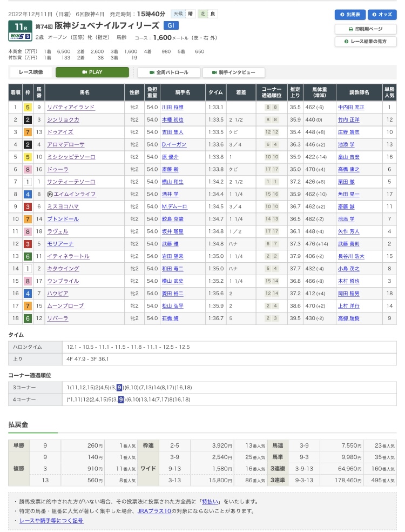405x532 pixels.
Task: Click the green PLAY video button
Action: pyautogui.click(x=92, y=72)
